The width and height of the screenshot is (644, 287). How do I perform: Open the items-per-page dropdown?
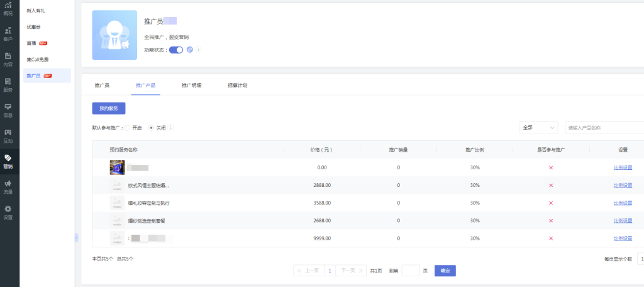(x=640, y=259)
